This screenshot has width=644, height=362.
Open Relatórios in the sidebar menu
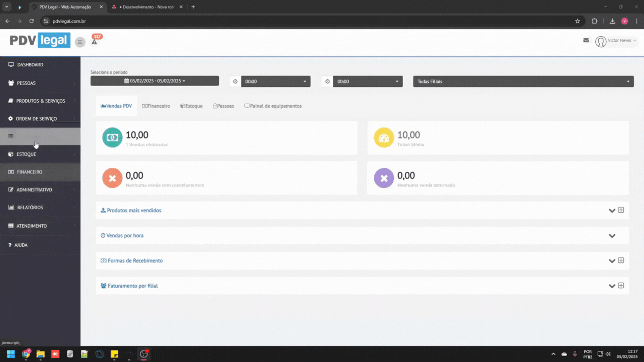30,207
